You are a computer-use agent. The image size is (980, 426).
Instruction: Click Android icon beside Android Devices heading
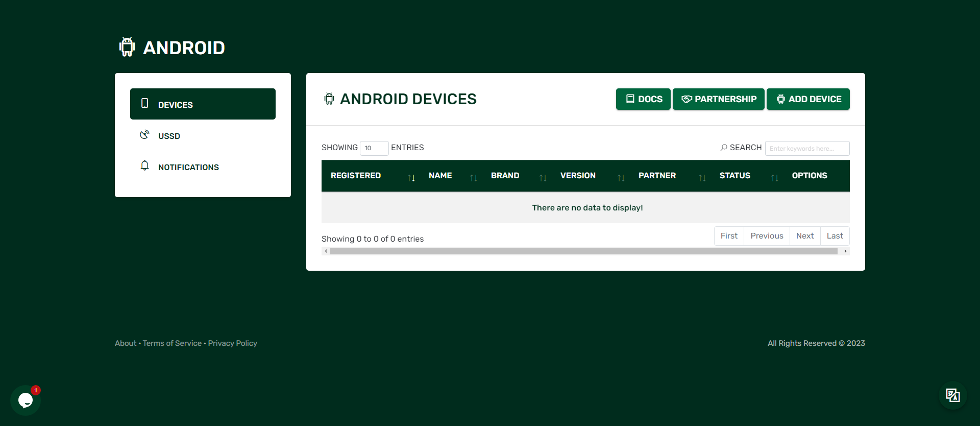(329, 99)
